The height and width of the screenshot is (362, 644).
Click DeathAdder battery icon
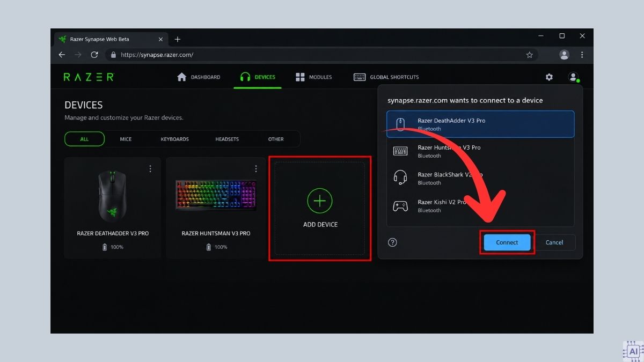[105, 247]
